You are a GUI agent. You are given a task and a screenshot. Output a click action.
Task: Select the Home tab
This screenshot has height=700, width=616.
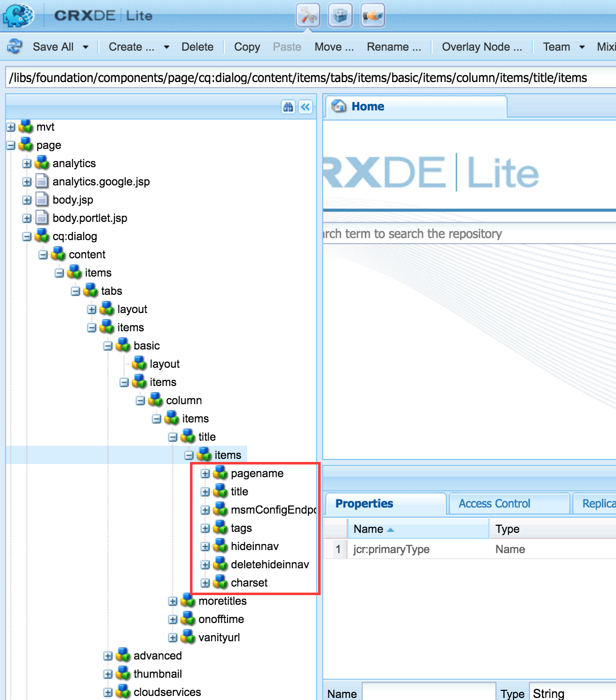tap(416, 107)
